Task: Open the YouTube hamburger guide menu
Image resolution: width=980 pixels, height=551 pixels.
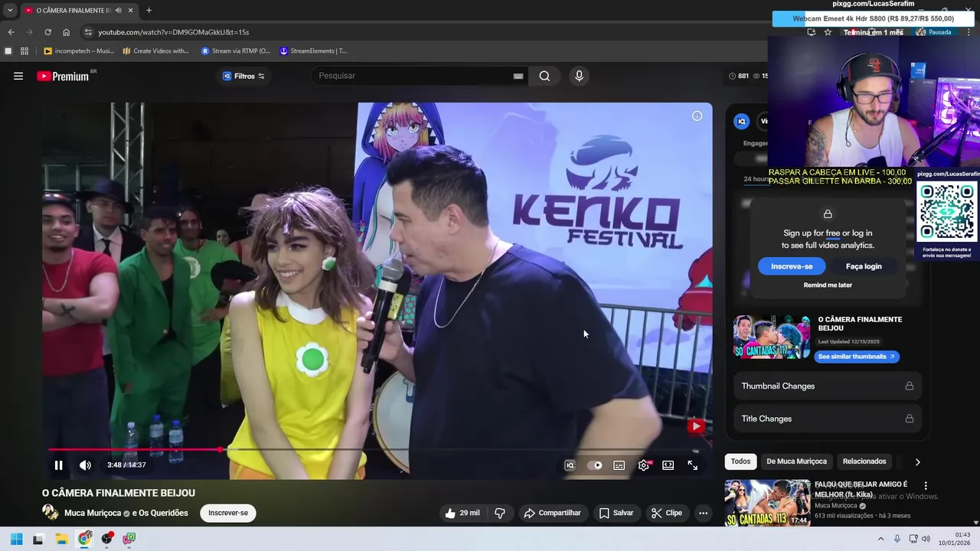Action: click(18, 76)
